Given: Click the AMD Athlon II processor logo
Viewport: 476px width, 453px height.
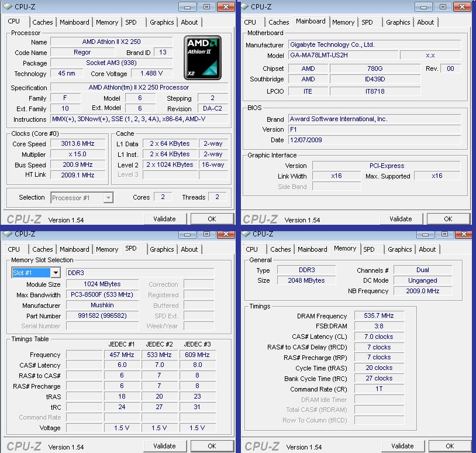Looking at the screenshot, I should (202, 58).
